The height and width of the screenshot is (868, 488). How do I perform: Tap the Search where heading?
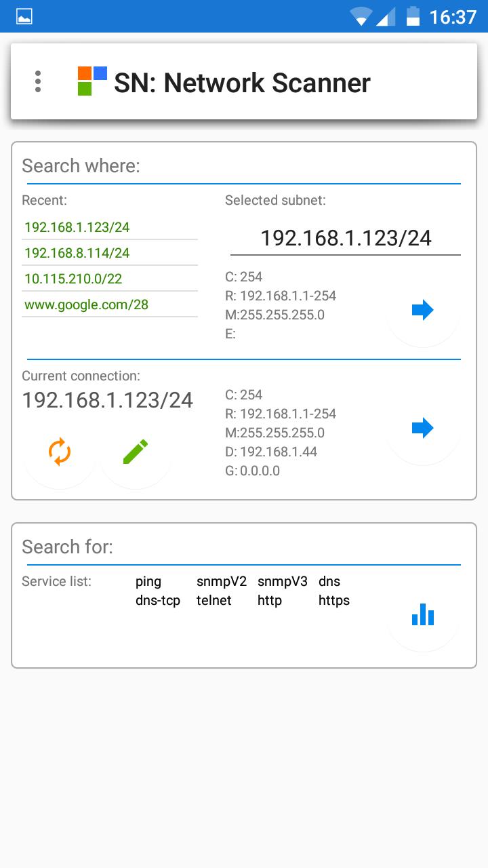[81, 166]
